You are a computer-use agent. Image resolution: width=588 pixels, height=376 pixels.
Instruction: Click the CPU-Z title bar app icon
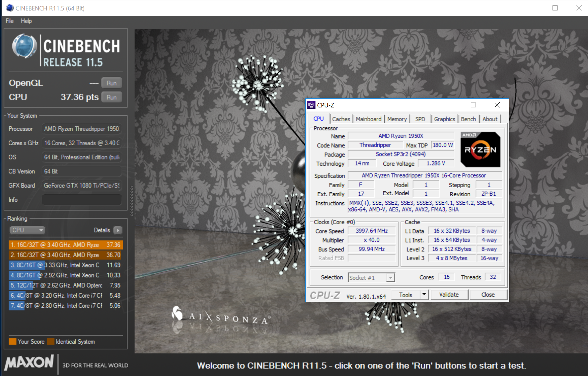pyautogui.click(x=311, y=105)
